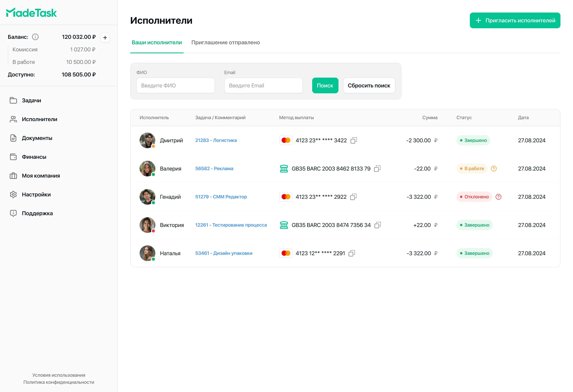Screen dimensions: 573x392
Task: Copy Виктория's bank account number
Action: click(x=377, y=225)
